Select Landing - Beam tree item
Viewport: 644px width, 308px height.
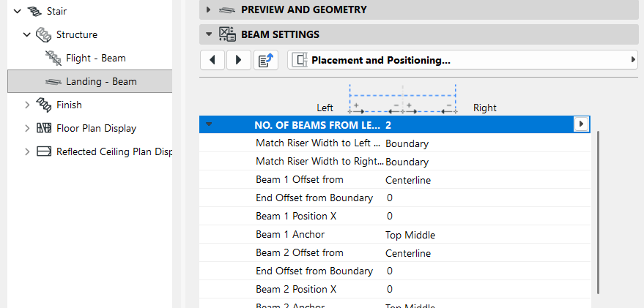89,81
